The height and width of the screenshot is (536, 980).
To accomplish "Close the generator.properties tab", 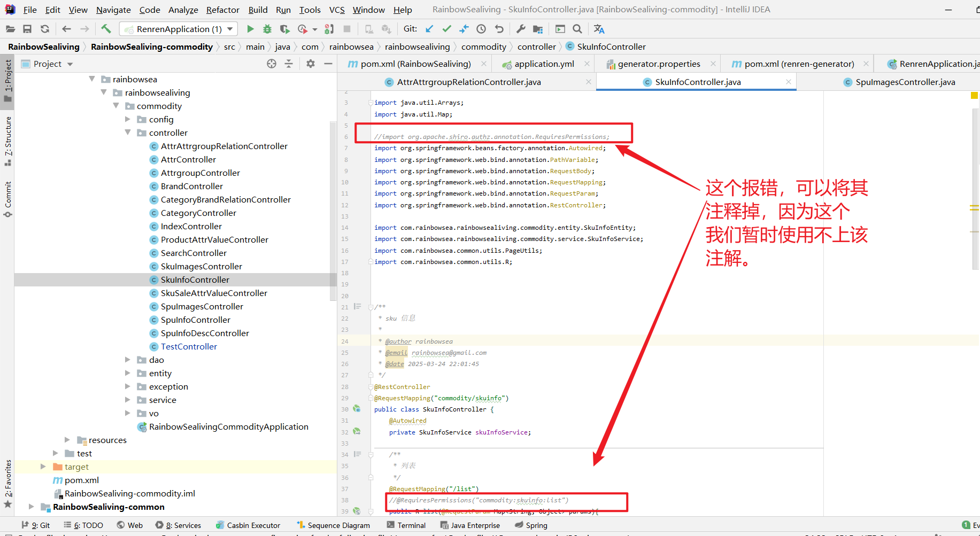I will coord(713,64).
